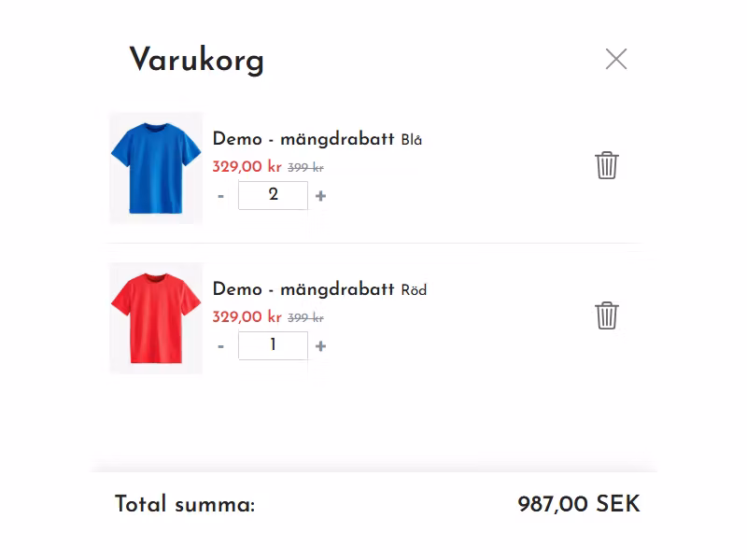Select the blue t-shirt thumbnail image

coord(156,168)
